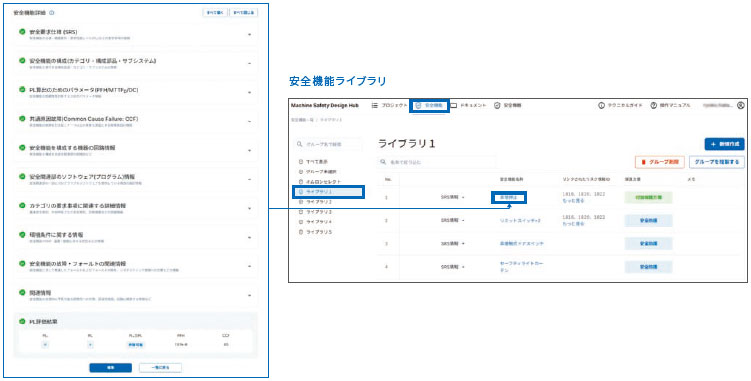Viewport: 751px width, 381px height.
Task: Open SRS情報 dropdown in row 4
Action: tap(453, 267)
